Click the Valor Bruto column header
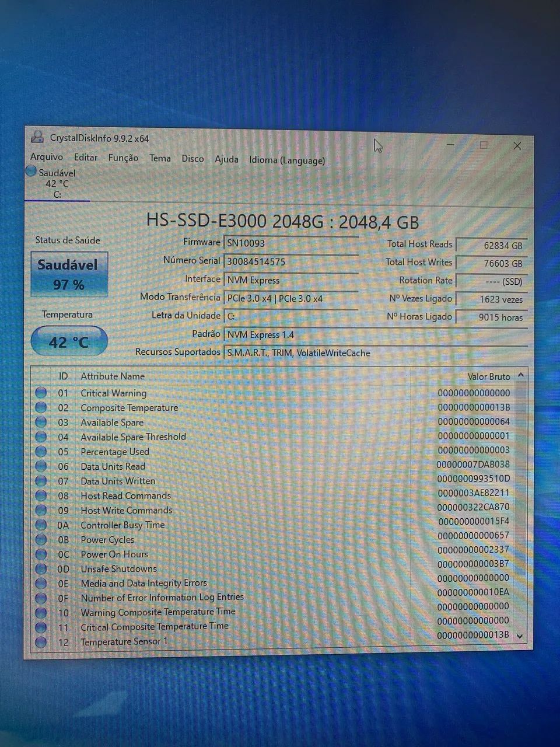The height and width of the screenshot is (747, 560). pyautogui.click(x=489, y=376)
